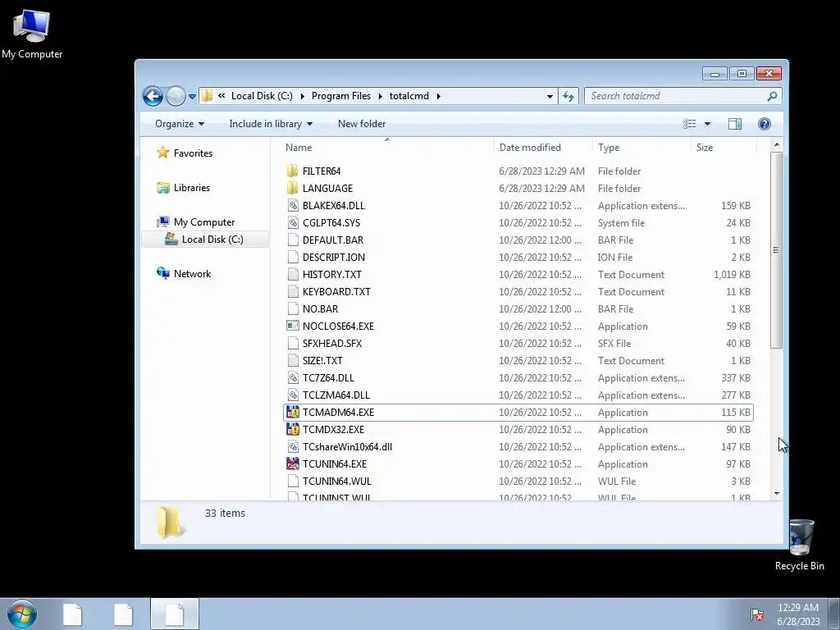Select the NO.BAR file icon
This screenshot has height=630, width=840.
tap(293, 309)
